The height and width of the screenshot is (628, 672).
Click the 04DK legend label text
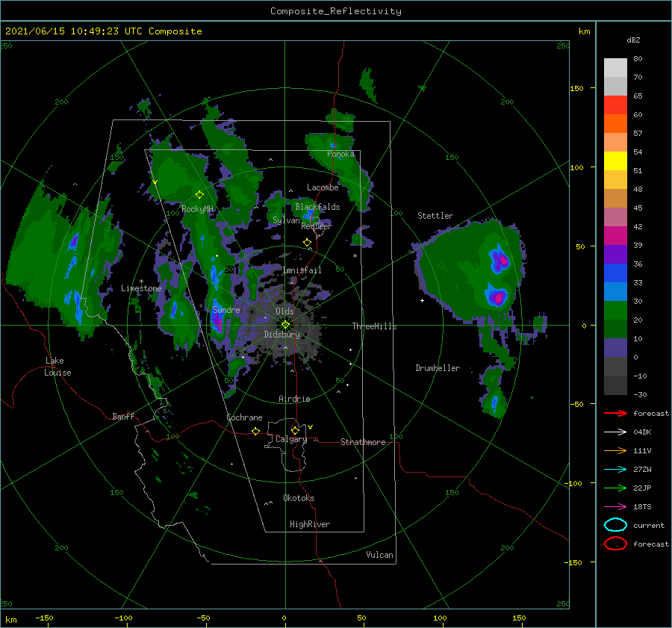click(642, 432)
